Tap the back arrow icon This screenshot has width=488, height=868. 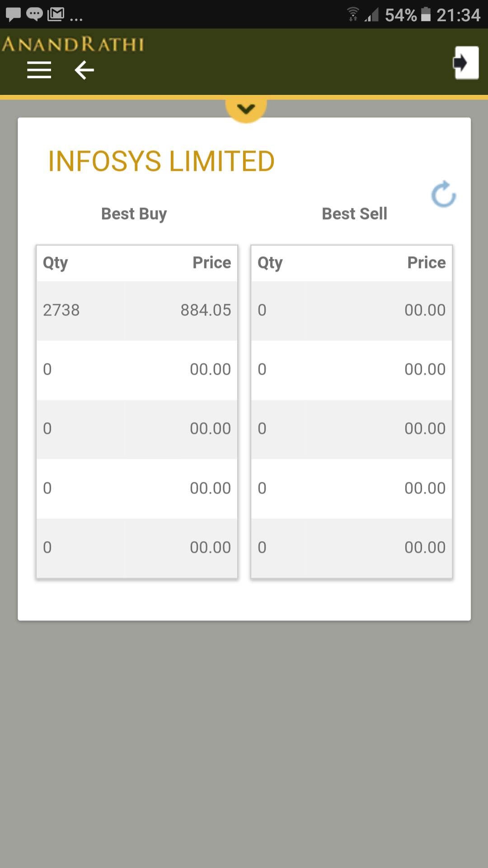point(84,70)
